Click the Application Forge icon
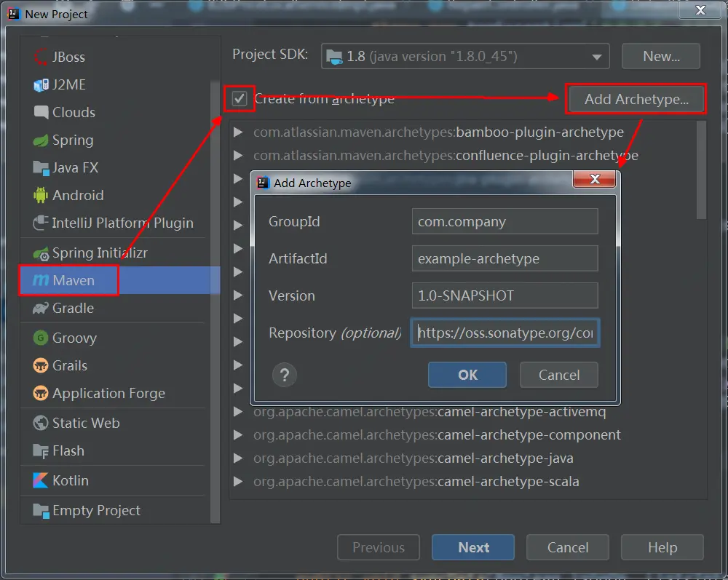The height and width of the screenshot is (580, 728). click(40, 394)
